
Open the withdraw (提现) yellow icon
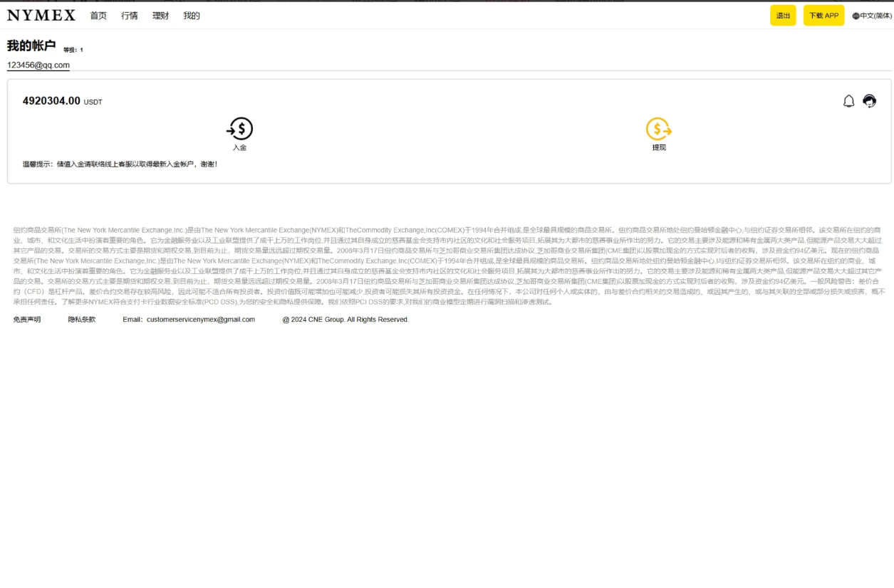pos(659,129)
